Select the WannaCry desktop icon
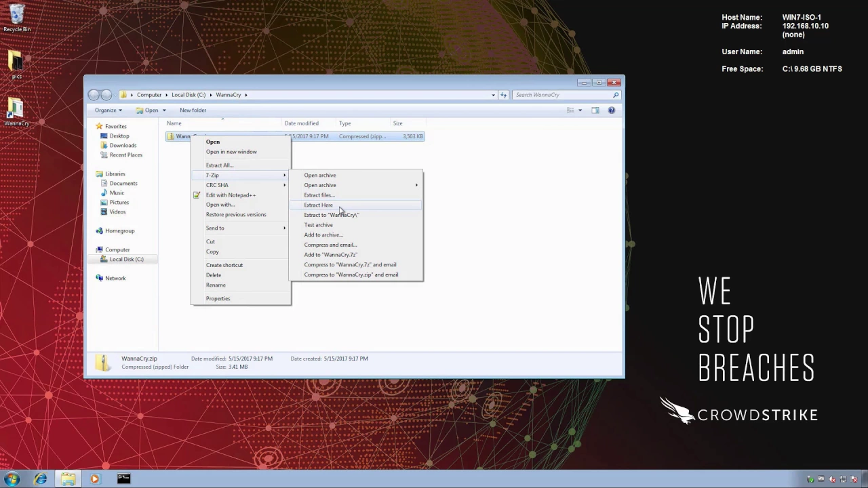This screenshot has height=488, width=868. tap(16, 113)
